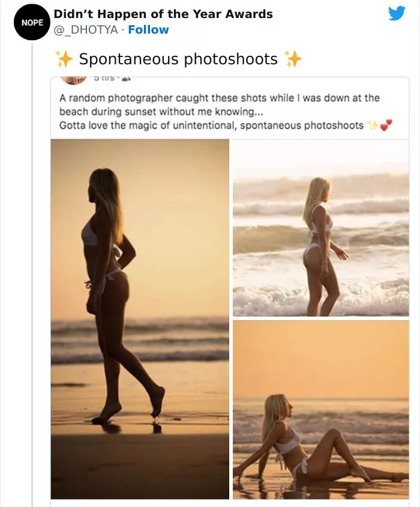The image size is (420, 507).
Task: Click sparkle emoji after Spontaneous photoshoots
Action: (293, 59)
